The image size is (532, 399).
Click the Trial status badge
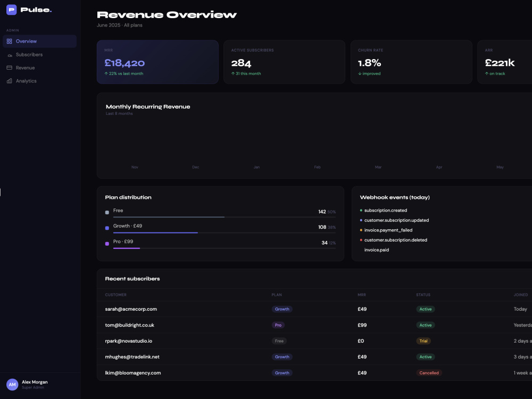coord(423,341)
